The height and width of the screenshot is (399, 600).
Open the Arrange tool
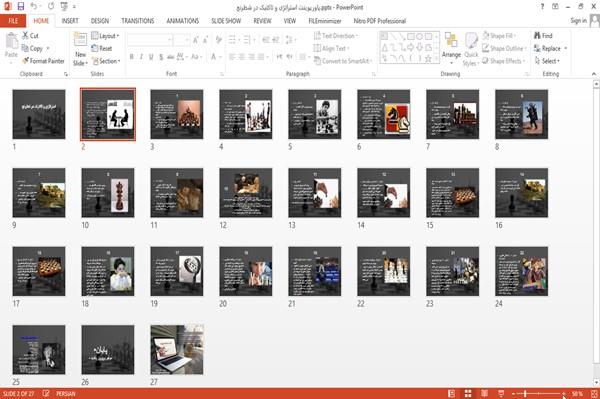tap(451, 49)
